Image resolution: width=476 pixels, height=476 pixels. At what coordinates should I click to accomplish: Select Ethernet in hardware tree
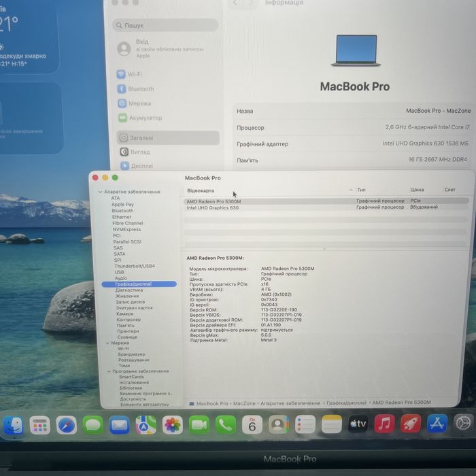(122, 217)
